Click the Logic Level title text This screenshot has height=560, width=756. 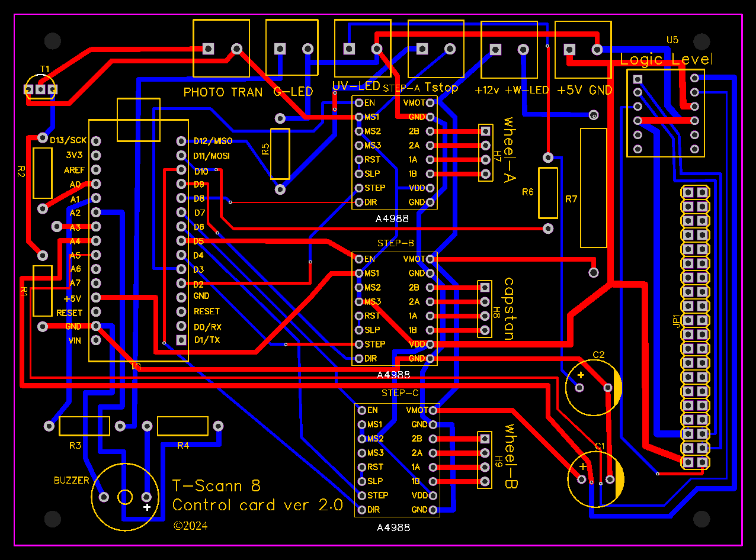667,60
